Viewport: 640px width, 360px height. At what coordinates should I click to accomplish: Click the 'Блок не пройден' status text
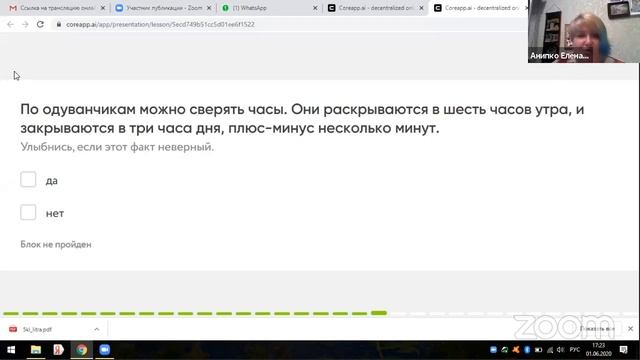56,244
